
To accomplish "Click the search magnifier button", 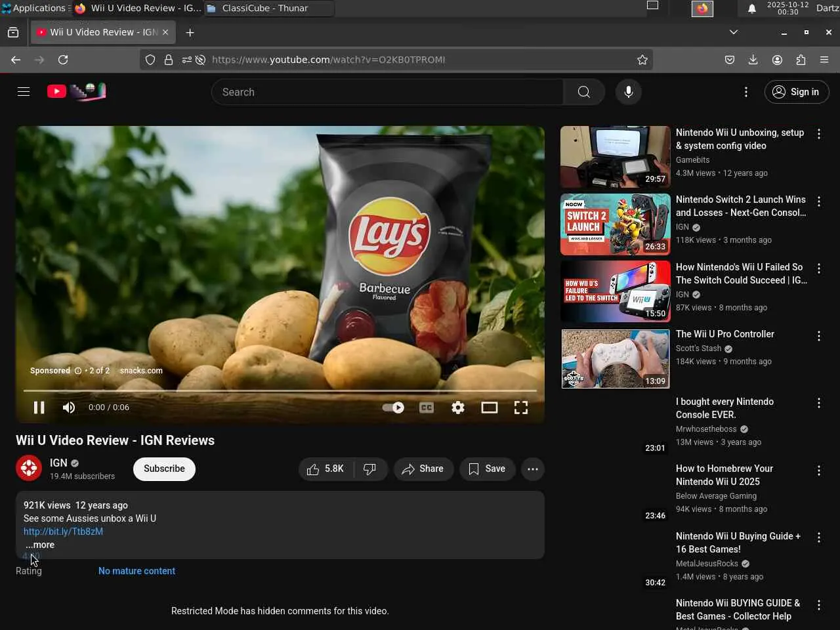I will (583, 92).
